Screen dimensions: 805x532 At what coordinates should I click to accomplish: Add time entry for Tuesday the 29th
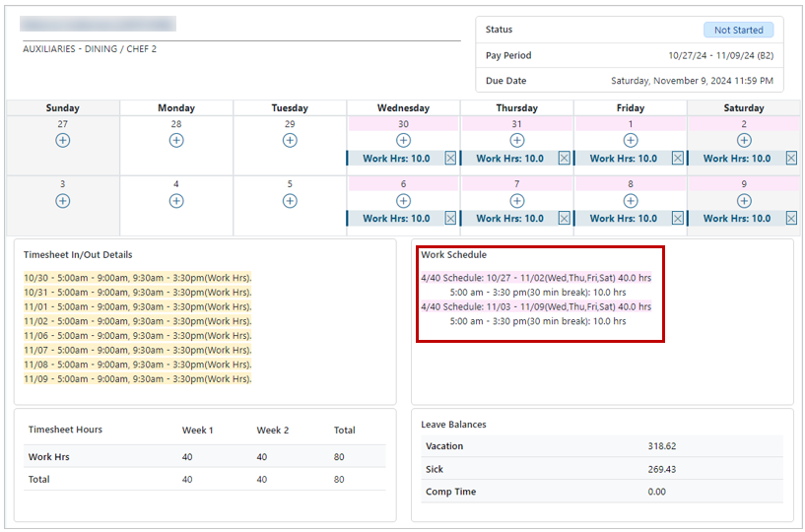tap(290, 140)
